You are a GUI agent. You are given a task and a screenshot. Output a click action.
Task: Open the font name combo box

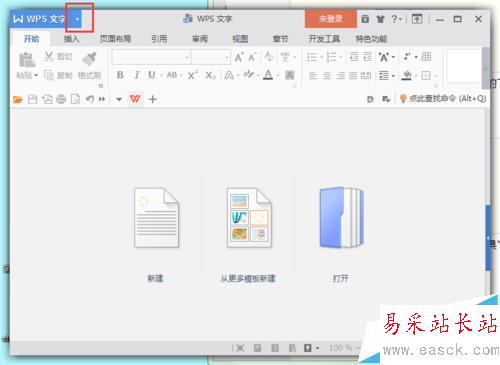151,57
